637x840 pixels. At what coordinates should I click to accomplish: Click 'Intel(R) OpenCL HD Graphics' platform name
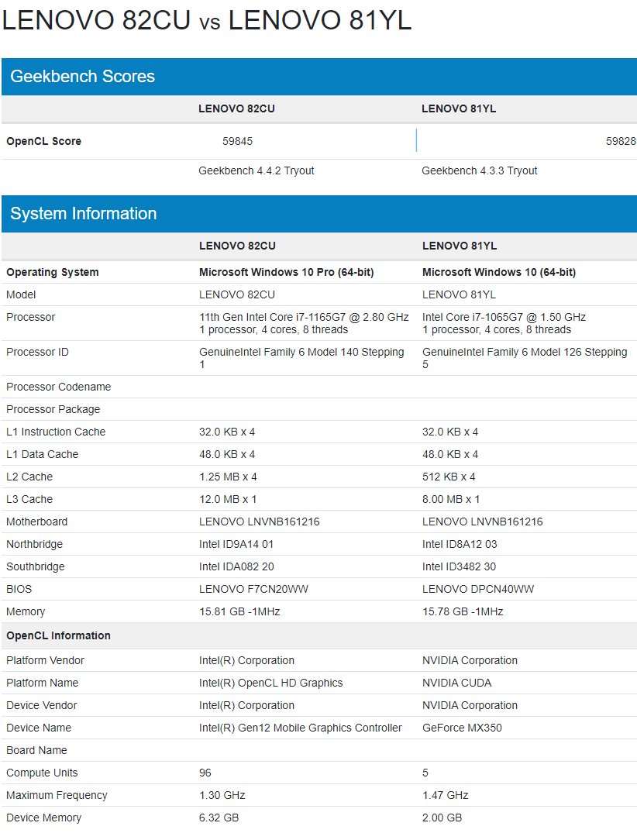click(x=271, y=683)
